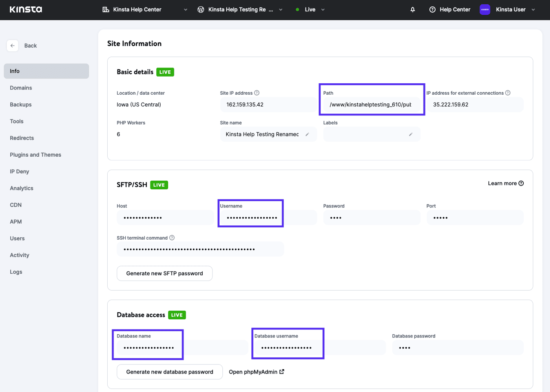
Task: Click the Path field value
Action: [370, 105]
